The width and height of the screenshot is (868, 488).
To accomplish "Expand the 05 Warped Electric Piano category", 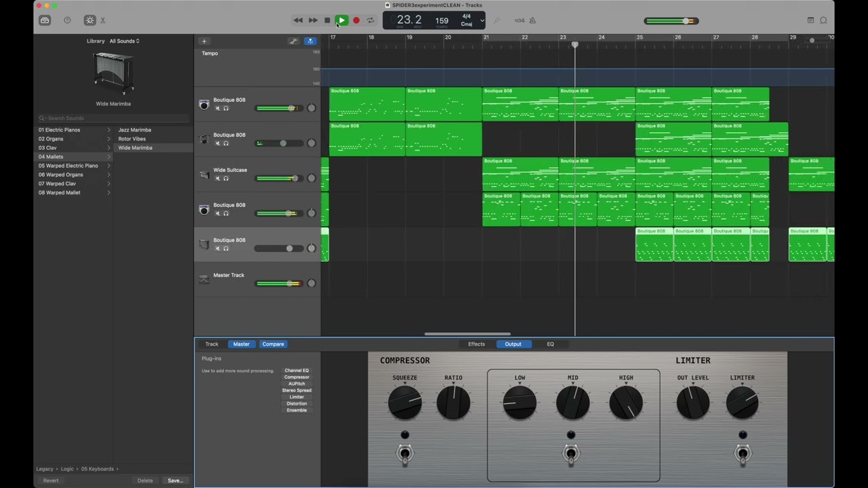I will coord(75,165).
